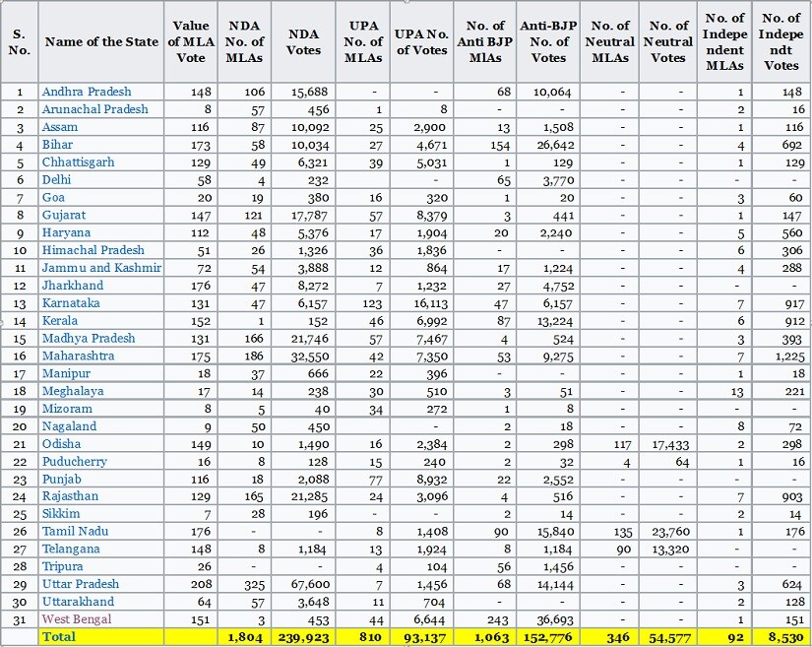Viewport: 812px width, 647px height.
Task: Select the NDA MLAs total 1,804
Action: click(245, 638)
